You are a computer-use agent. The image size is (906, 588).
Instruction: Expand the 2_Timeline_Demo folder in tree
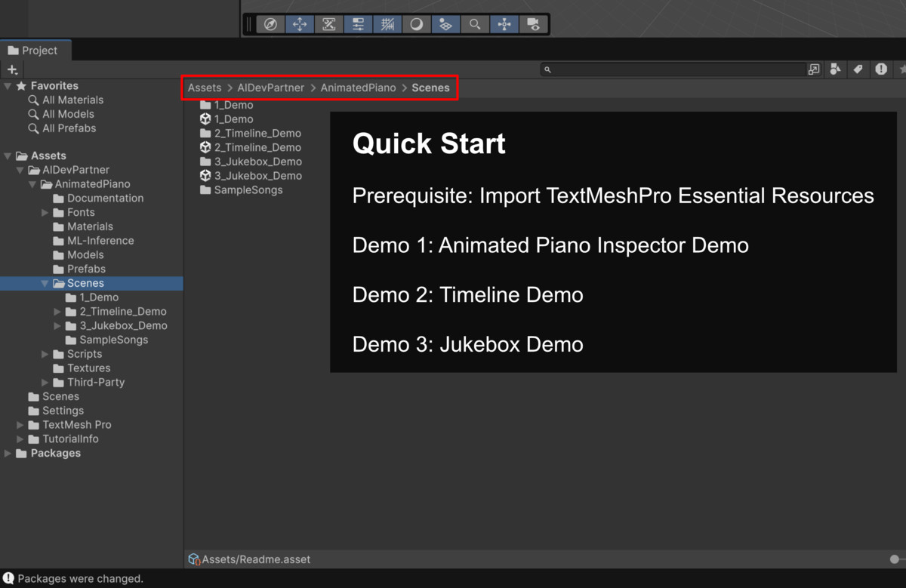[58, 312]
